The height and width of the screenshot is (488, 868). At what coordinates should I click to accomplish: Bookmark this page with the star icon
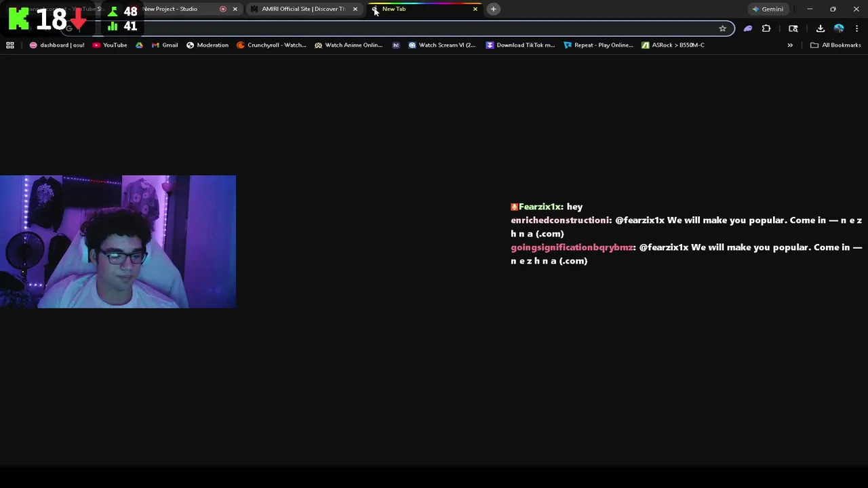pyautogui.click(x=722, y=28)
